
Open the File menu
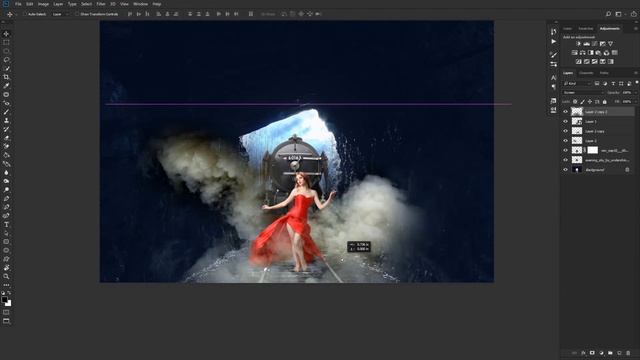pos(18,4)
